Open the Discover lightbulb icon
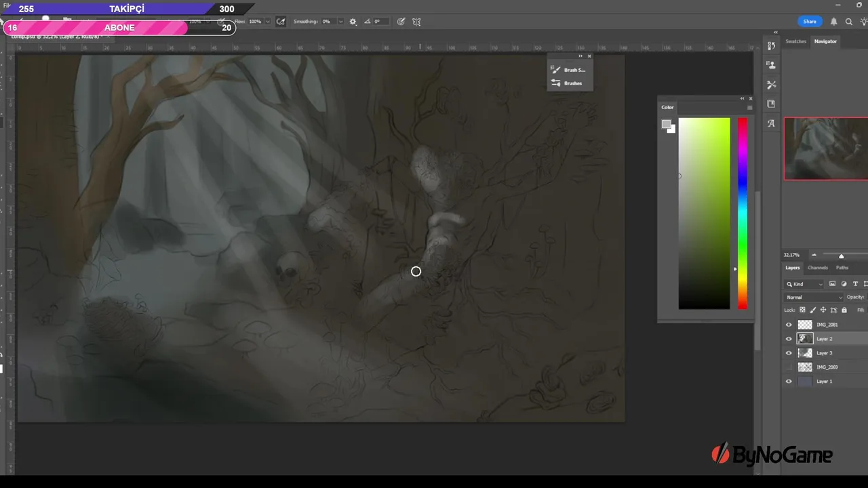868x488 pixels. (x=864, y=22)
